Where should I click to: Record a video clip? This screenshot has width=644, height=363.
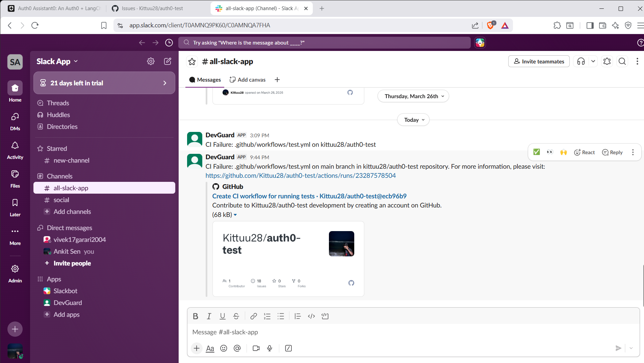[256, 348]
